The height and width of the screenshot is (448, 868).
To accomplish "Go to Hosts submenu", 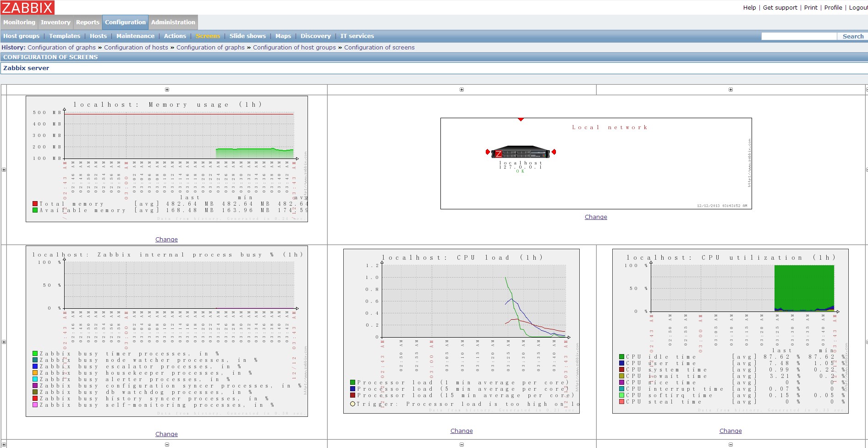I will click(x=98, y=36).
